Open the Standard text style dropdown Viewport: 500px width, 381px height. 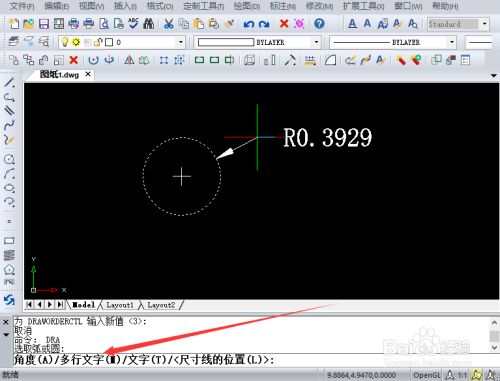click(x=484, y=24)
